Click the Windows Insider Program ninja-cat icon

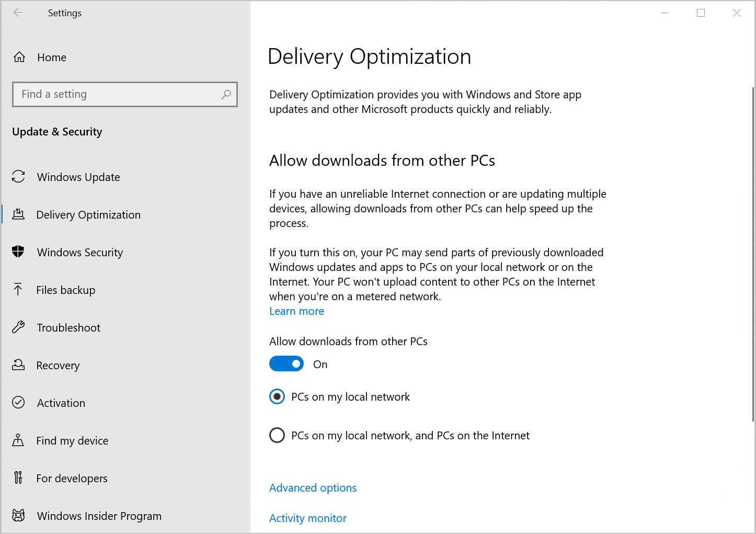click(x=18, y=516)
